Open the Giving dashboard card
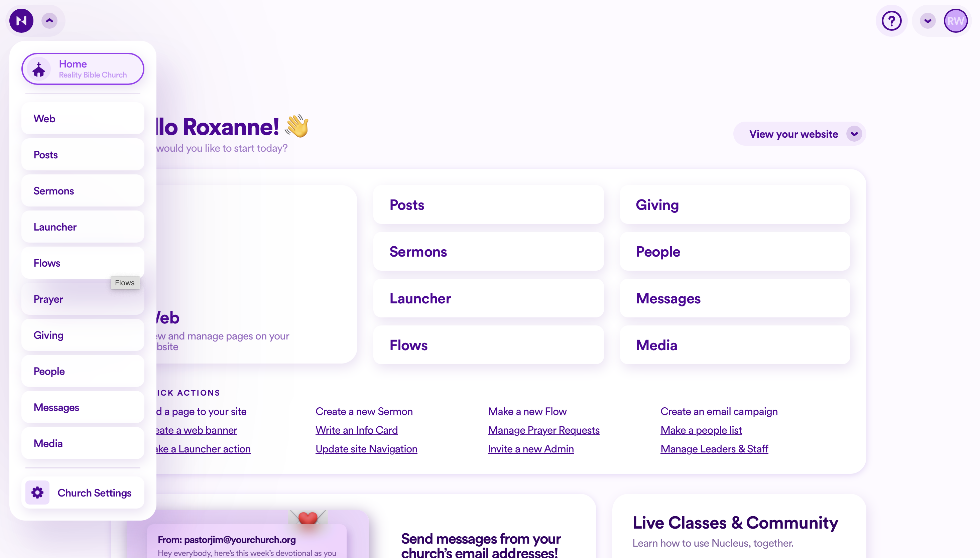Viewport: 980px width, 558px height. (734, 204)
